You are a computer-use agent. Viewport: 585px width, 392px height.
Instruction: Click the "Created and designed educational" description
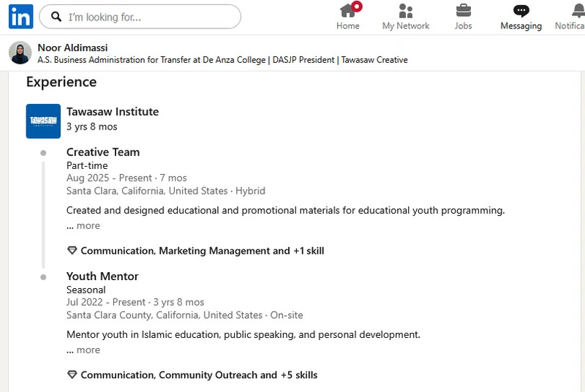285,211
